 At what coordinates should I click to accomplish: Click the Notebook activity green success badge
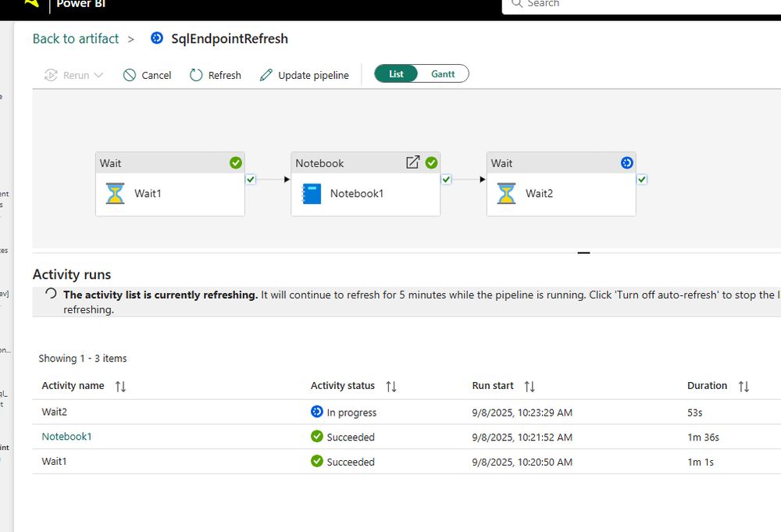point(431,163)
